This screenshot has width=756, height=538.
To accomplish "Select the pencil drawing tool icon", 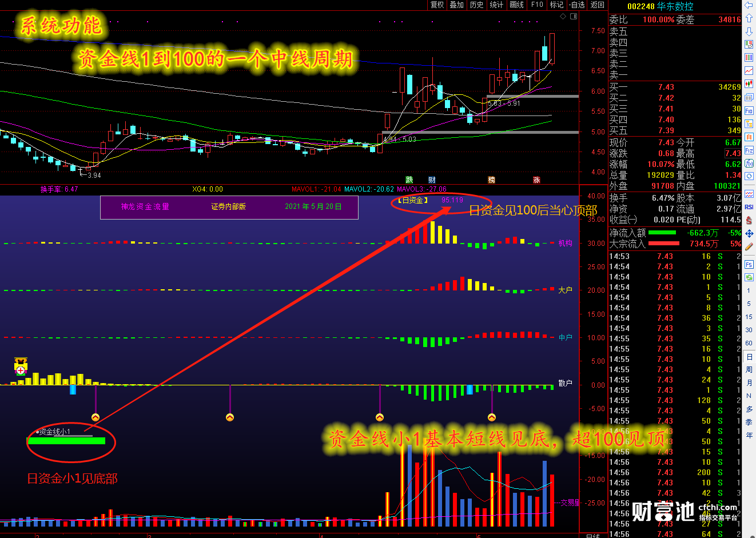I will click(x=749, y=246).
